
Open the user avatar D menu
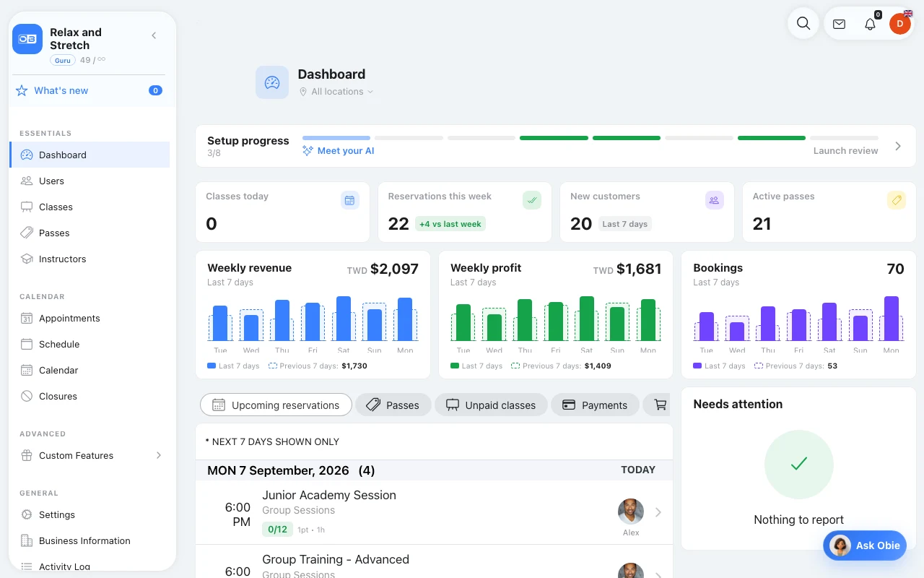899,24
